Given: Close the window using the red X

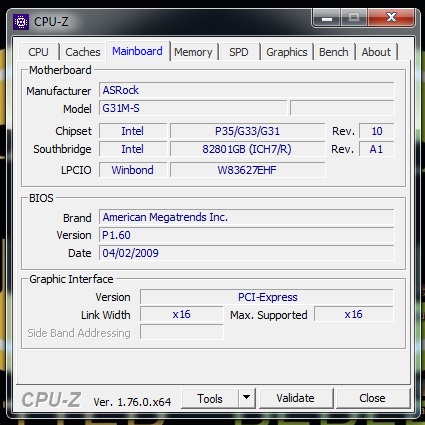Looking at the screenshot, I should click(x=391, y=17).
